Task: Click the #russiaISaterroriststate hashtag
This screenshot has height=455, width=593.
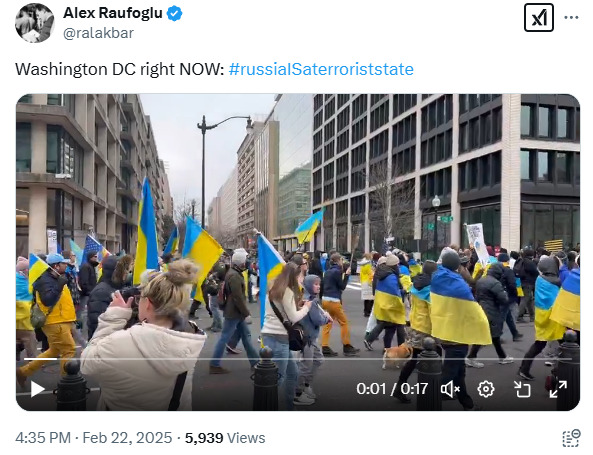Action: tap(321, 69)
